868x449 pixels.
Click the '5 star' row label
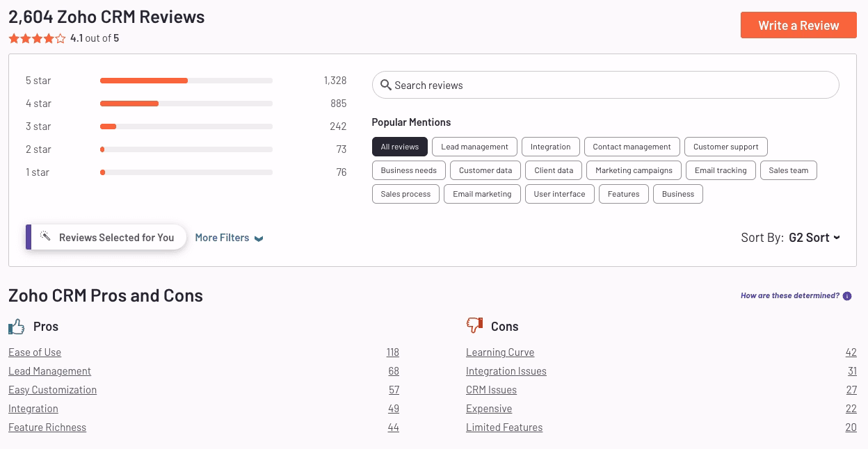pos(38,81)
